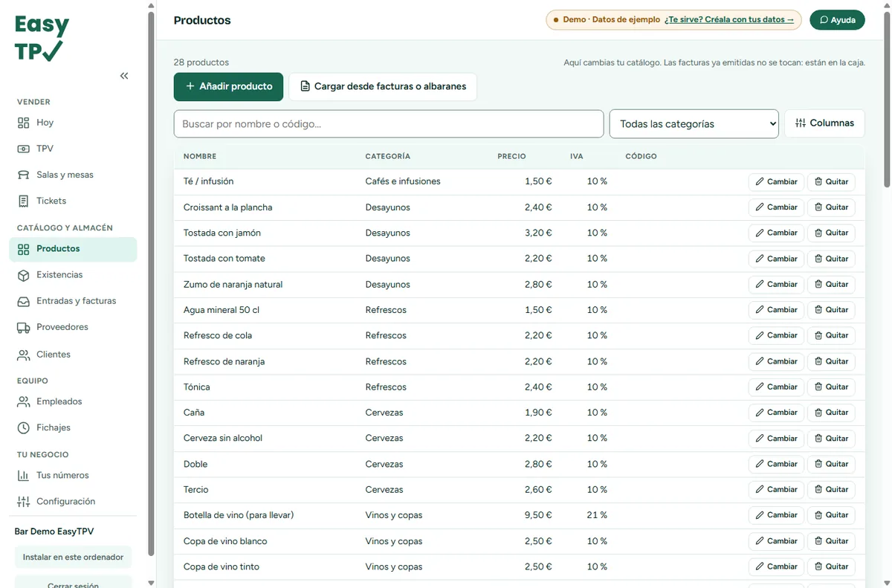Click the Existencias box icon
Viewport: 892px width, 588px height.
23,275
